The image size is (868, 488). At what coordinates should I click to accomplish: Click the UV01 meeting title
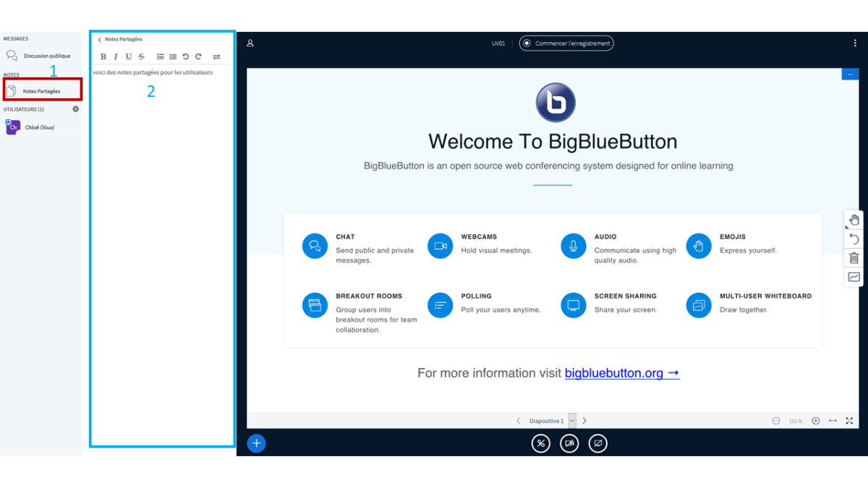click(498, 43)
